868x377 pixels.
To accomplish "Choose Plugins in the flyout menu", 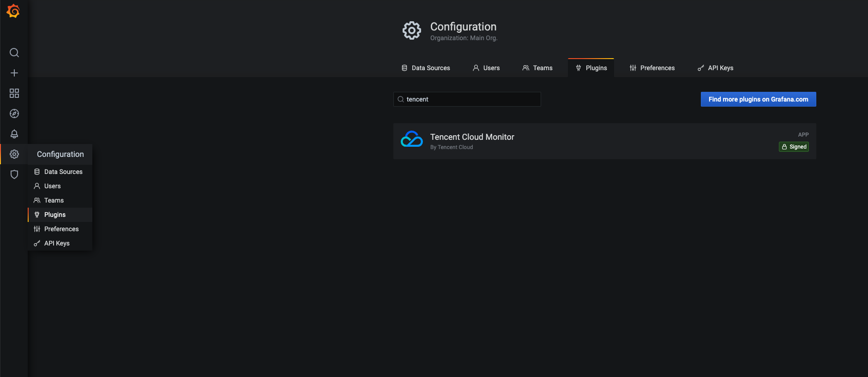I will pos(60,215).
